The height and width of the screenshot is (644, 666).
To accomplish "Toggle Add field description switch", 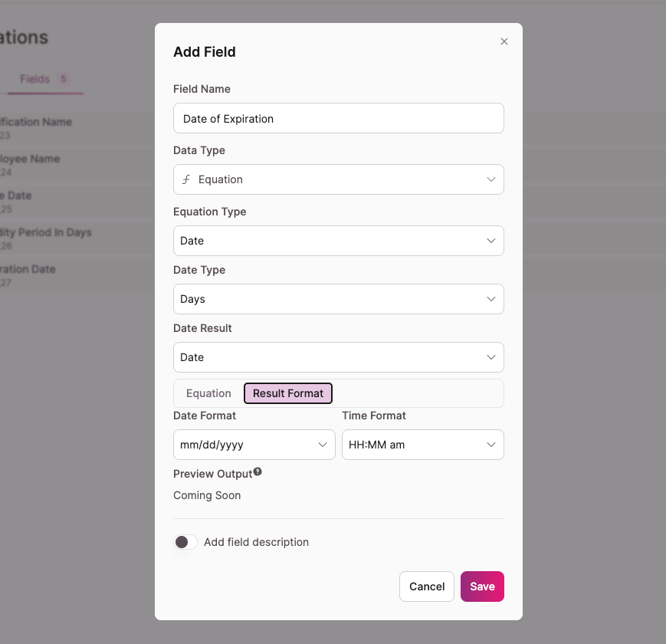I will (x=185, y=542).
